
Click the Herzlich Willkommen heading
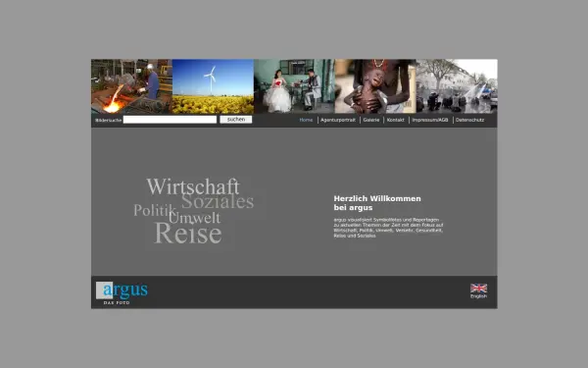click(x=377, y=203)
